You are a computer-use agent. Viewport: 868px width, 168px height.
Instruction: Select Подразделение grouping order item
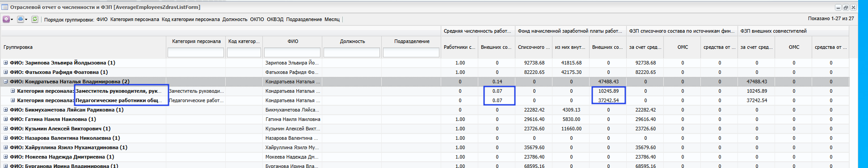click(x=304, y=19)
